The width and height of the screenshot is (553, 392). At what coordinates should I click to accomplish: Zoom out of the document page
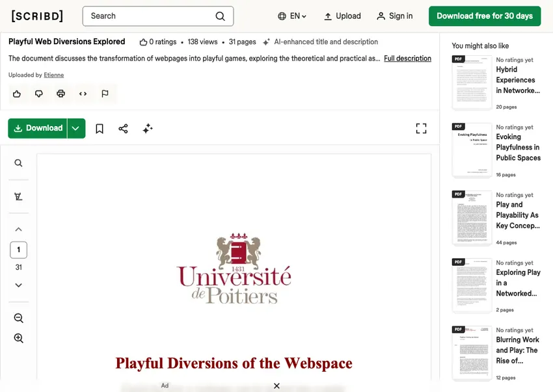click(18, 318)
